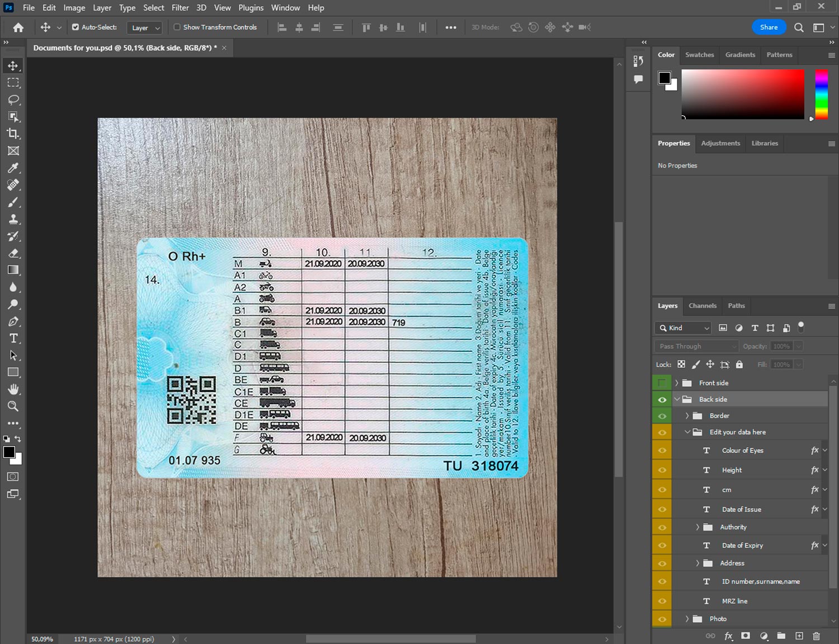This screenshot has width=839, height=644.
Task: Select the Lasso tool
Action: (13, 100)
